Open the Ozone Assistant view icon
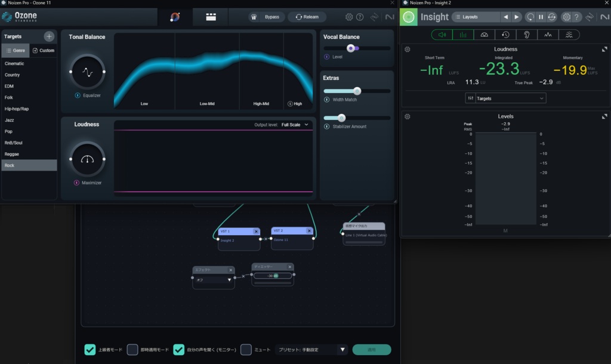 (x=175, y=17)
